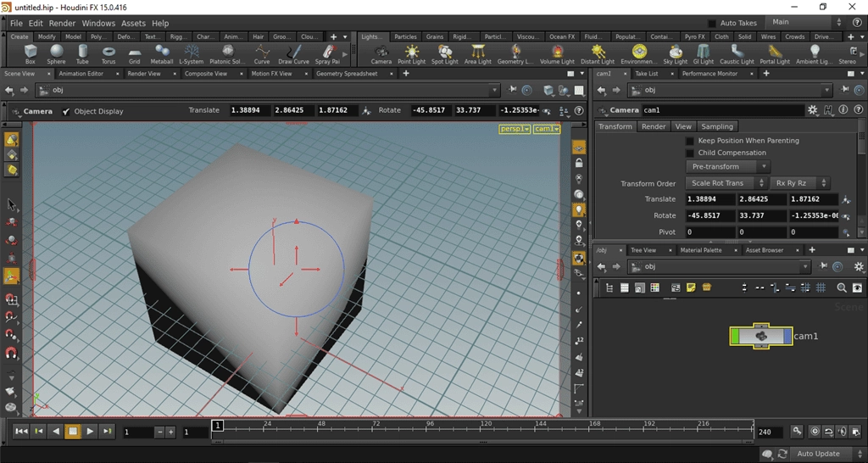Switch to the Geometry Spreadsheet tab
The image size is (868, 463).
click(x=347, y=74)
